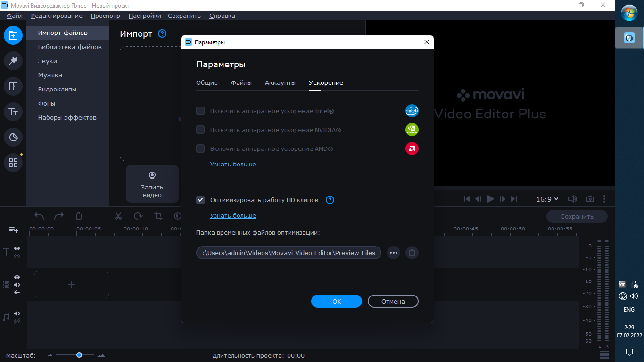Click Узнать больше link under AMD option
644x362 pixels.
pos(233,164)
